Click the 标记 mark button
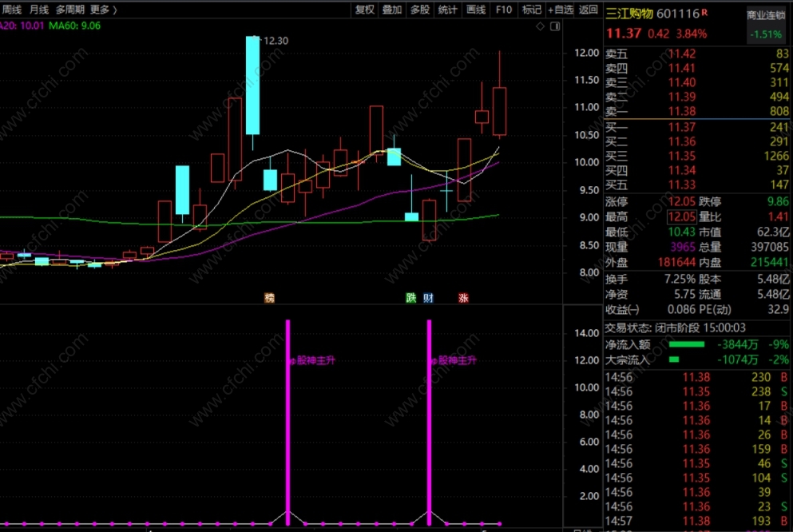The height and width of the screenshot is (532, 793). 532,10
